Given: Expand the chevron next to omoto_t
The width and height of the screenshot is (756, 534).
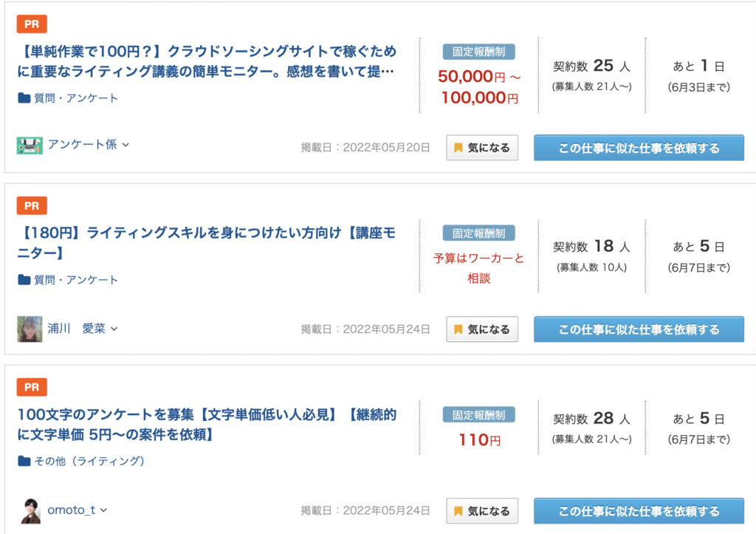Looking at the screenshot, I should coord(103,510).
